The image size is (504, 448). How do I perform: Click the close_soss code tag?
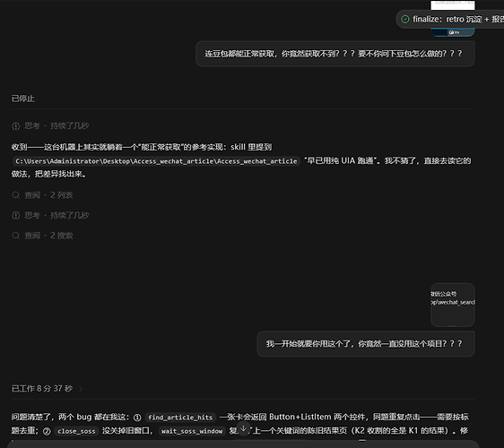(x=76, y=431)
